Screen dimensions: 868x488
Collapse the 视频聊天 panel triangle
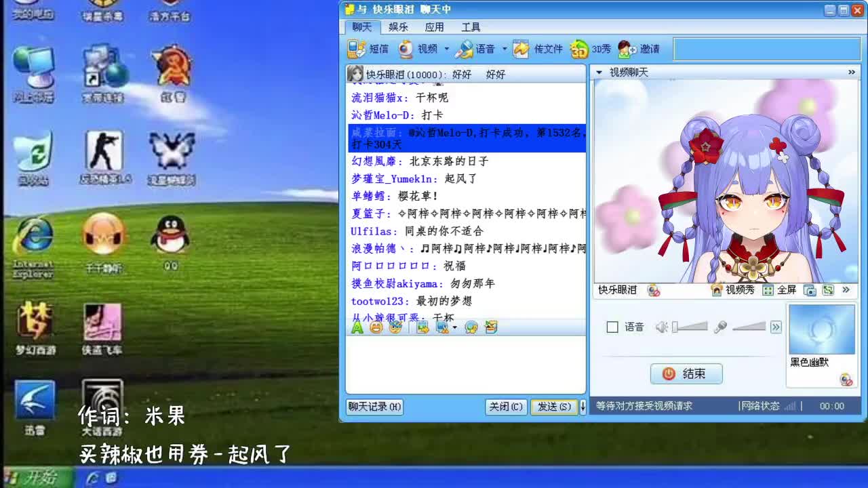click(x=599, y=72)
